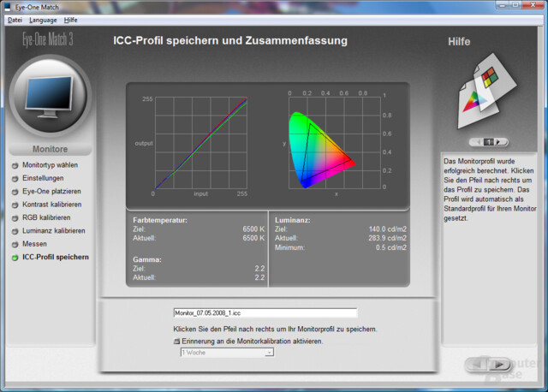Viewport: 548px width, 392px height.
Task: Click the bullet next to Messen
Action: (x=15, y=244)
